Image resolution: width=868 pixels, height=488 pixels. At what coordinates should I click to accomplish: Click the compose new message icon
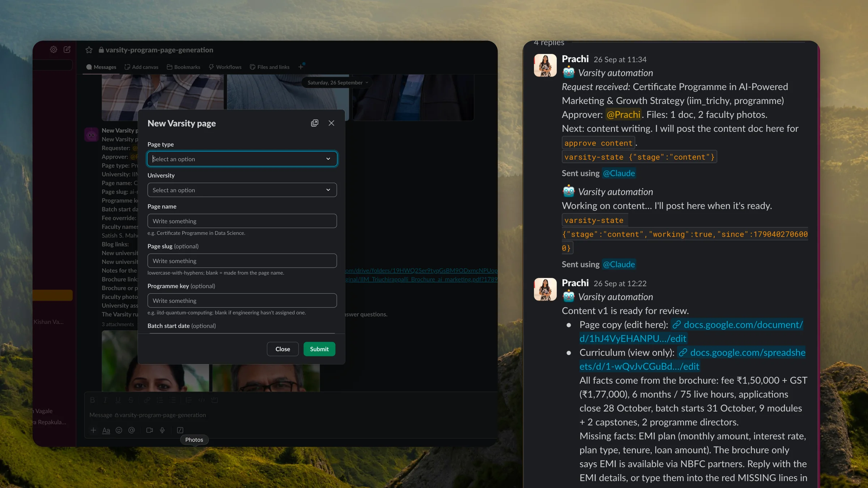67,50
